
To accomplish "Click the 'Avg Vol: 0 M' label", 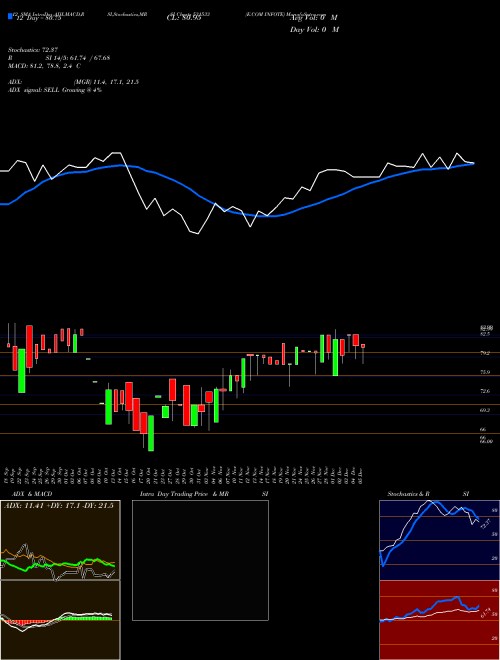I will click(314, 18).
